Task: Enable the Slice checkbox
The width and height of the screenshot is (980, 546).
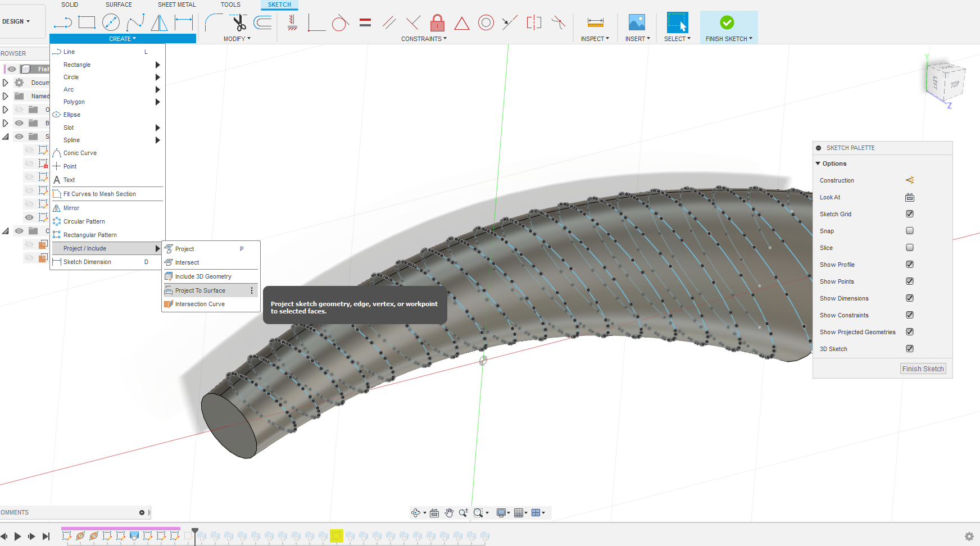Action: 910,248
